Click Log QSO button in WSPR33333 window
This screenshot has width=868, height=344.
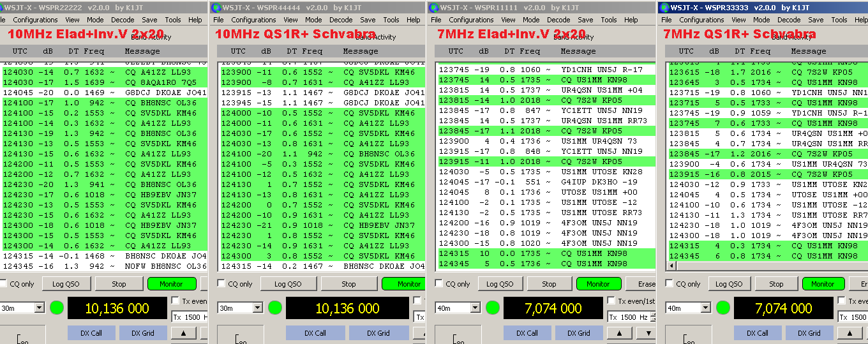(730, 284)
